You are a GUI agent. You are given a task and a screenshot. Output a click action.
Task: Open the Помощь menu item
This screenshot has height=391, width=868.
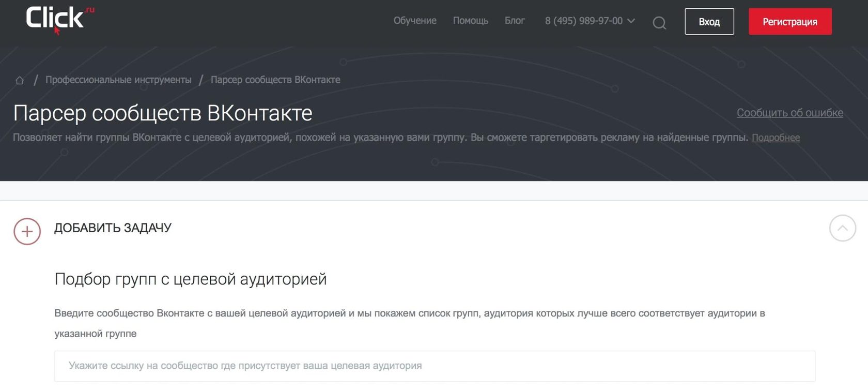click(470, 21)
